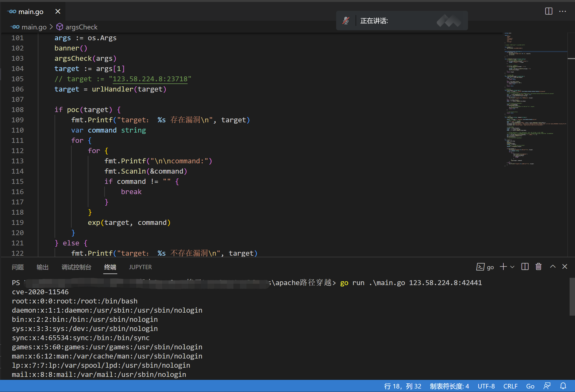This screenshot has width=575, height=392.
Task: Click the split editor right icon
Action: [x=549, y=11]
